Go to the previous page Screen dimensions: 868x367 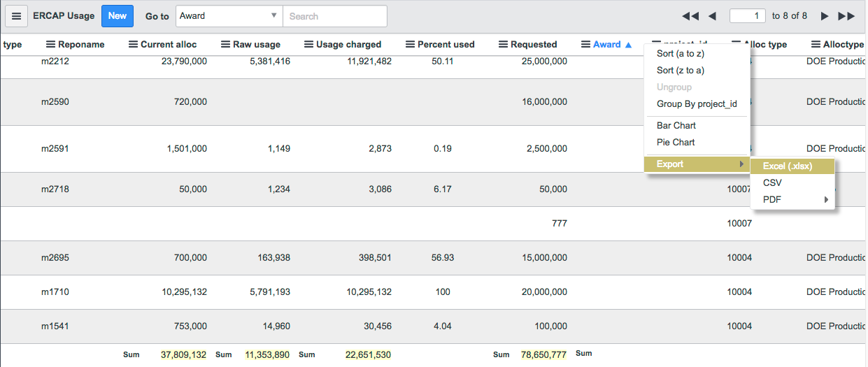712,16
